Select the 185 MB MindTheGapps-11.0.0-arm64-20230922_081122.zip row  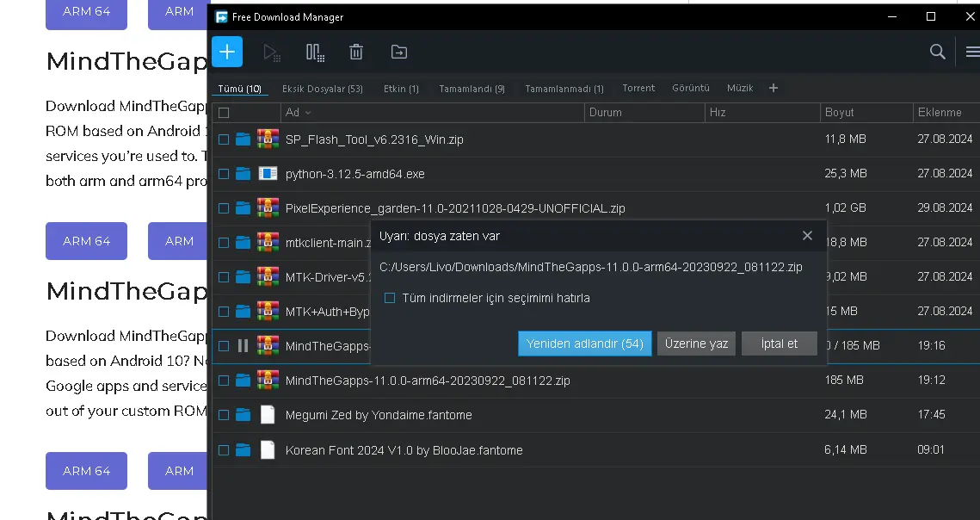coord(595,381)
